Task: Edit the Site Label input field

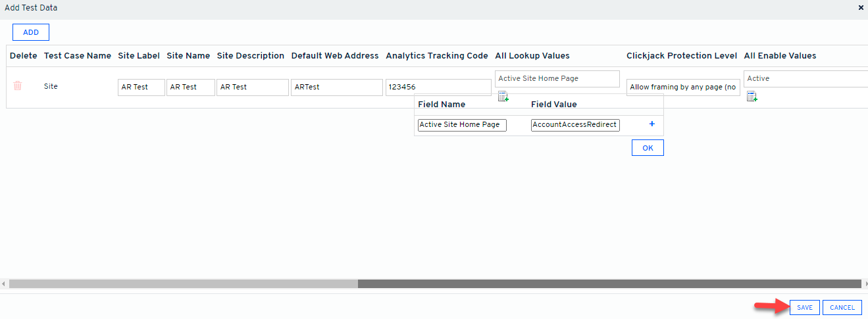Action: (141, 87)
